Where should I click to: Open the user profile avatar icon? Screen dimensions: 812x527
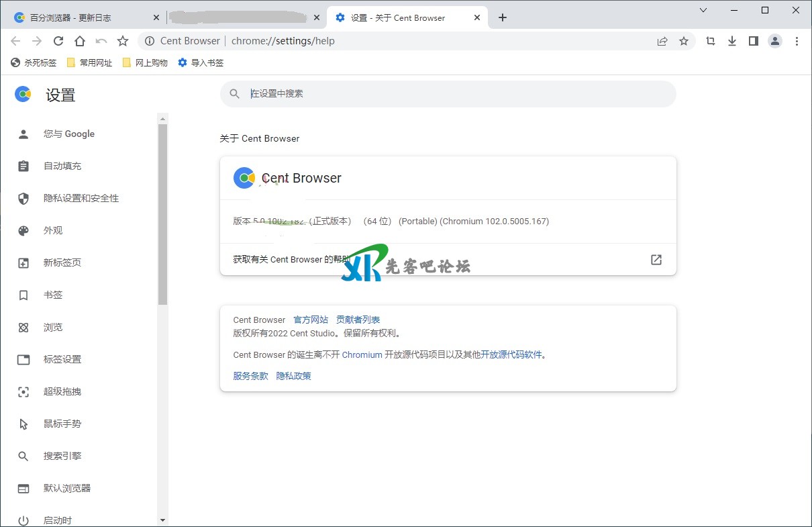point(775,41)
